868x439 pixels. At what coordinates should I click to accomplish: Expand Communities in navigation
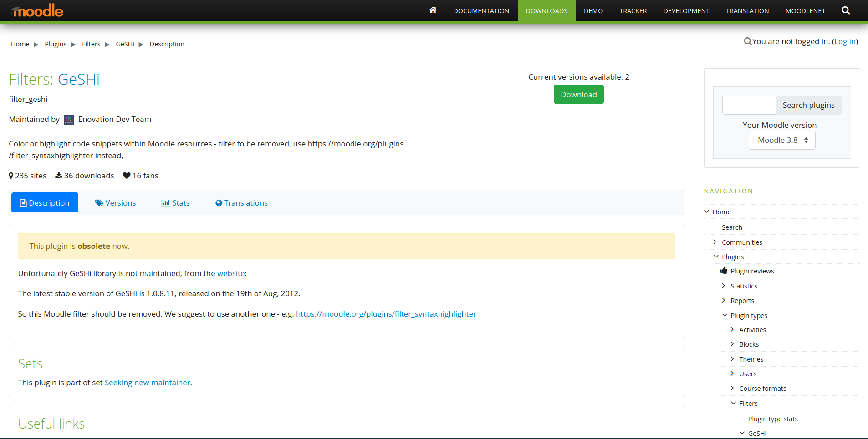tap(715, 242)
